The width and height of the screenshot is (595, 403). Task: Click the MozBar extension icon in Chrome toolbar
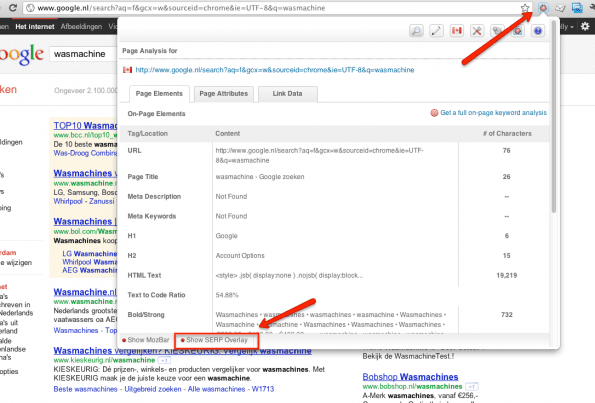(543, 8)
